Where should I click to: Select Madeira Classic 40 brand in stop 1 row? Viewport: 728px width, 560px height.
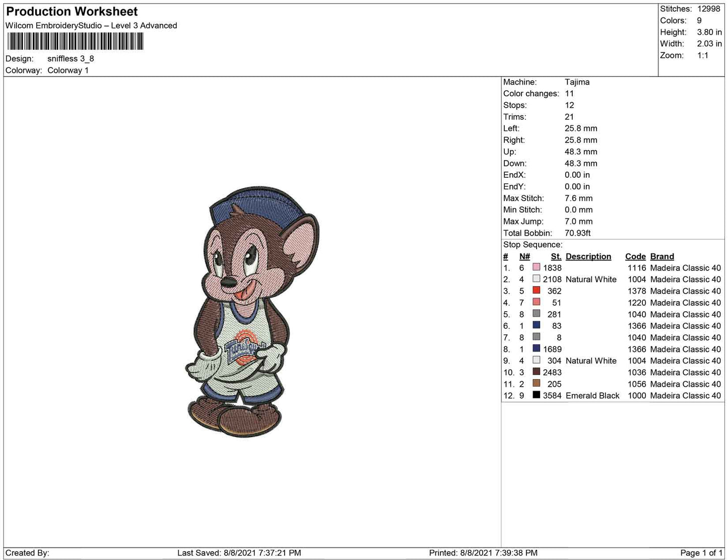[x=685, y=268]
